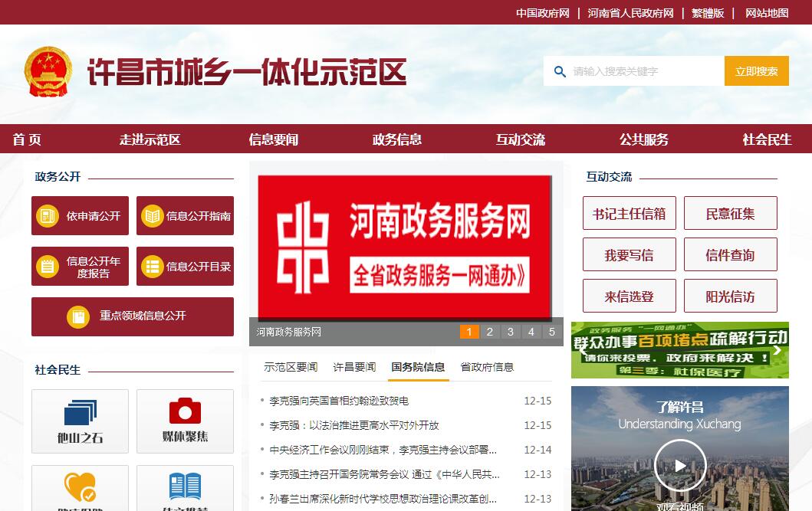
Task: Open 他山之石 stacked pages icon
Action: [x=81, y=412]
